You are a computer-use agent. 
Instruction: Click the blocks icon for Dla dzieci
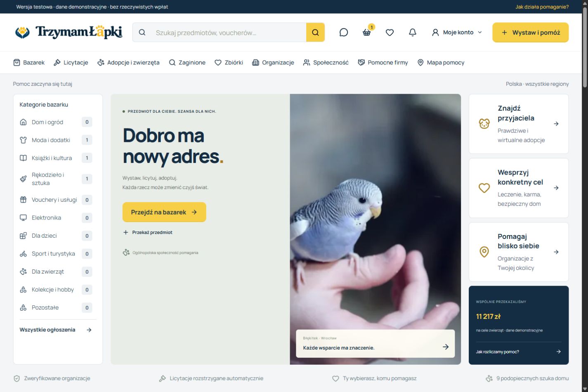pyautogui.click(x=23, y=236)
